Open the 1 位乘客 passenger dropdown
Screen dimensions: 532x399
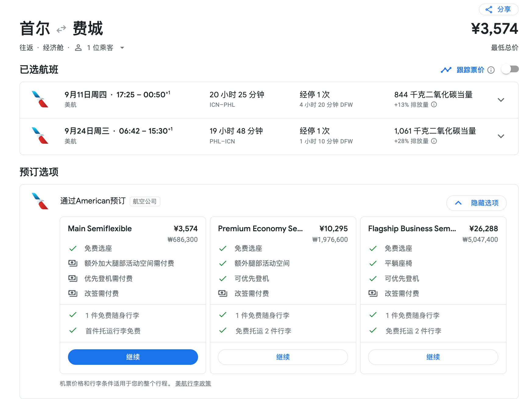(x=122, y=48)
